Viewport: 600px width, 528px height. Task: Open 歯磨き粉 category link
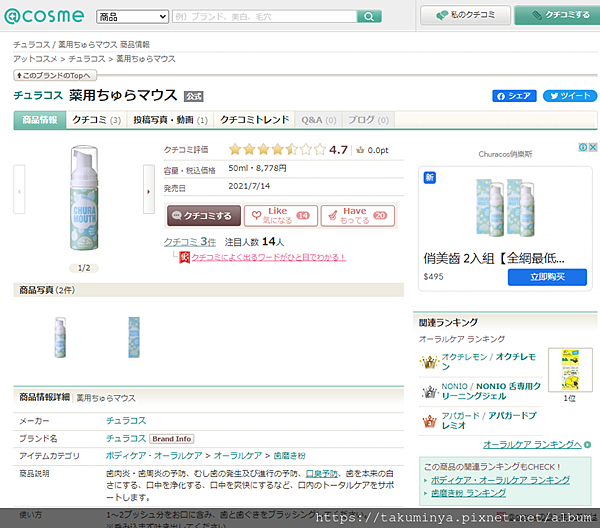coord(290,456)
